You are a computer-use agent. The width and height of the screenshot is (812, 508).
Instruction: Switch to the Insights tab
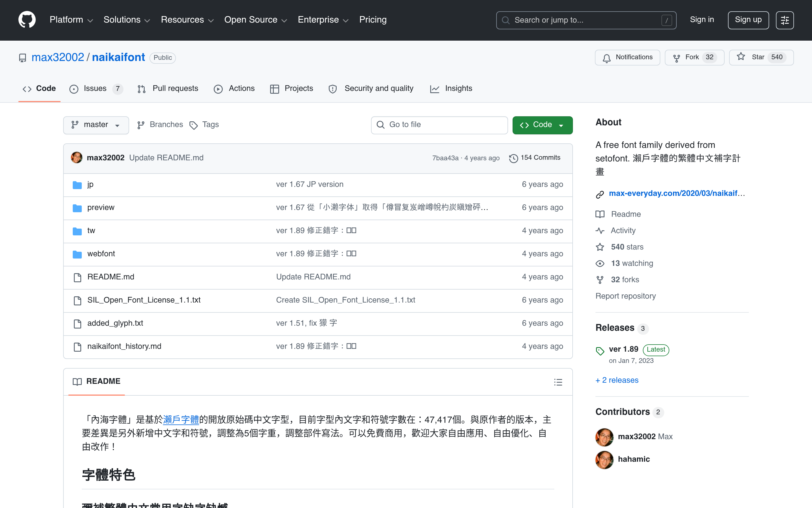pos(451,89)
